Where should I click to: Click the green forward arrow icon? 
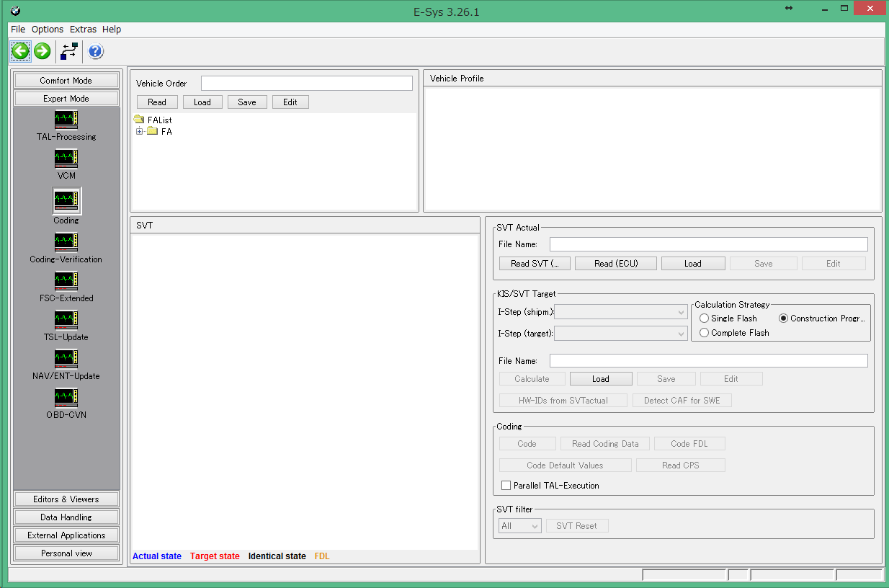point(43,51)
